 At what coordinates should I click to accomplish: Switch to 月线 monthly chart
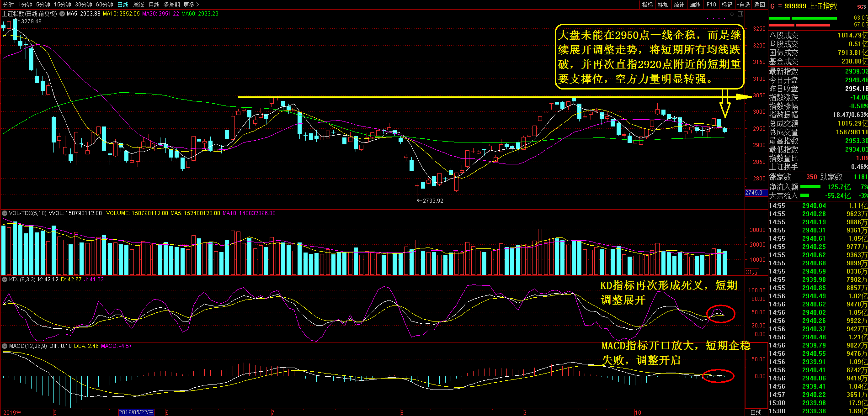(x=154, y=5)
